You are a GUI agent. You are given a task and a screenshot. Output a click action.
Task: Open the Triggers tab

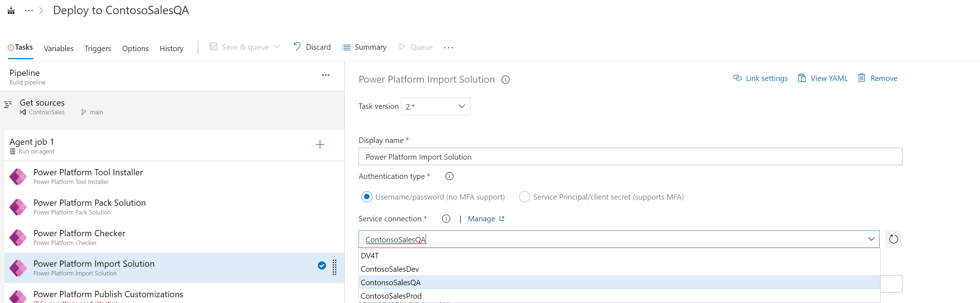(x=98, y=48)
